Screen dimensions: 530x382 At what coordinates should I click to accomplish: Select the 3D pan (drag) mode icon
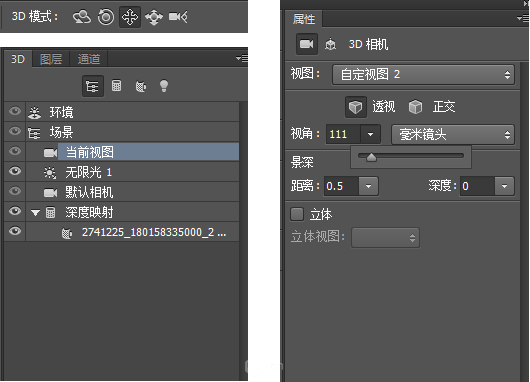coord(130,17)
